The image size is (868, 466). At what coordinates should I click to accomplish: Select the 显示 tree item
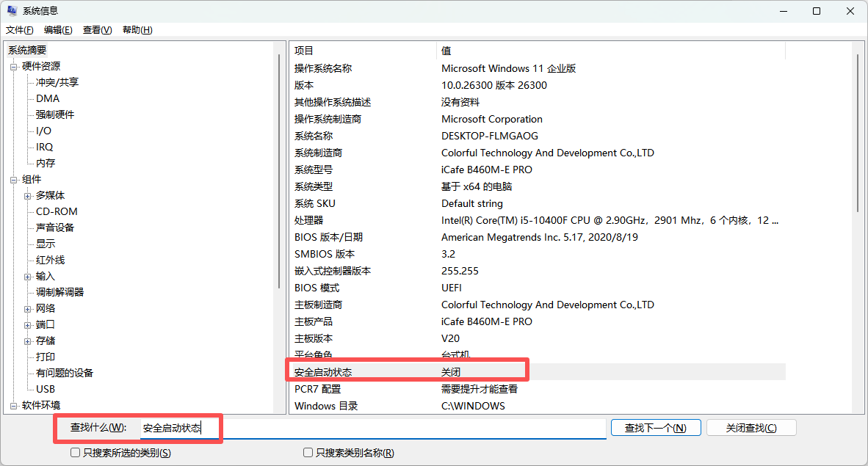coord(46,244)
